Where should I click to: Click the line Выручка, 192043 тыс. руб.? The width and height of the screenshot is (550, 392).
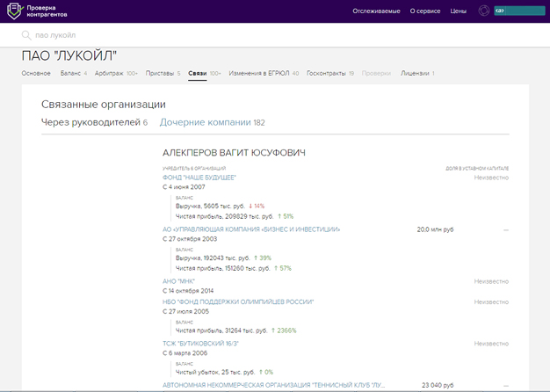coord(213,258)
